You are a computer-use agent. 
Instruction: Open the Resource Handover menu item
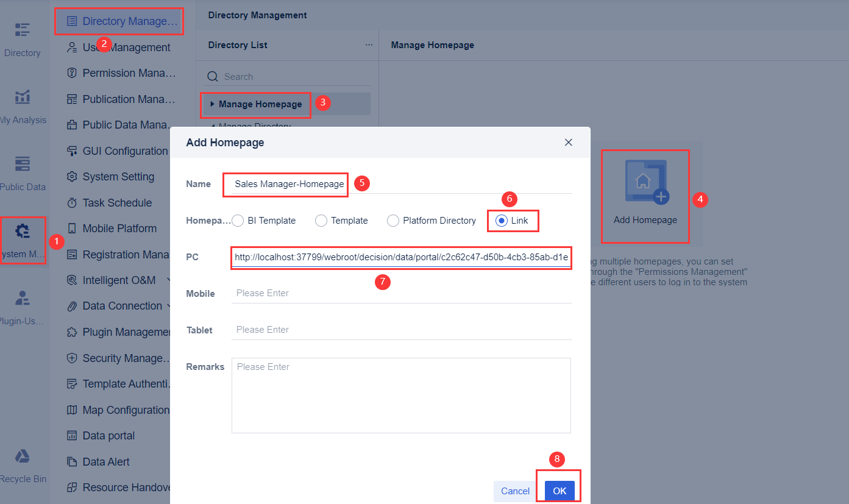(118, 488)
